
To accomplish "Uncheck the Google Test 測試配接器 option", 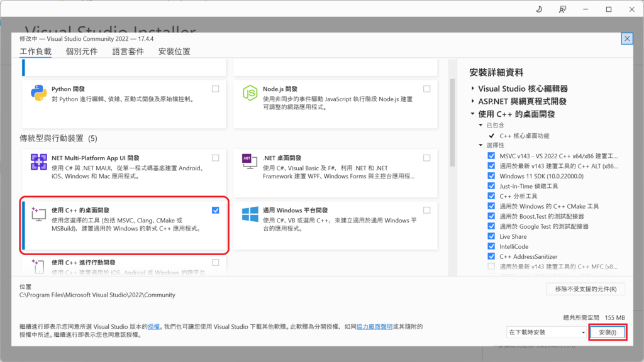I will point(491,226).
